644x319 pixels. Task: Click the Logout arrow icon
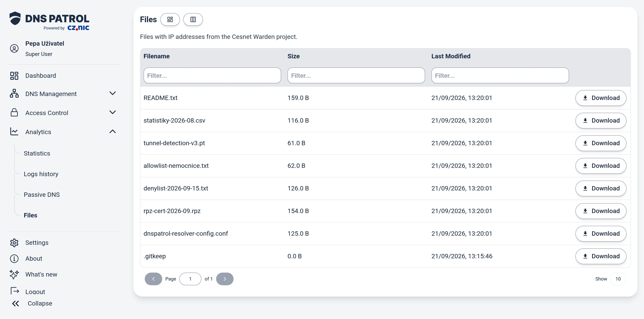point(15,291)
